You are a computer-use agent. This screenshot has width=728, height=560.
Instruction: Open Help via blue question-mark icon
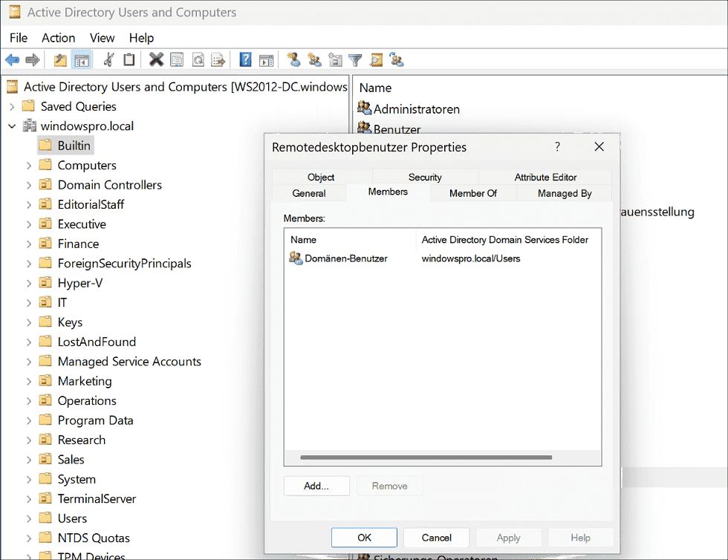click(x=245, y=60)
